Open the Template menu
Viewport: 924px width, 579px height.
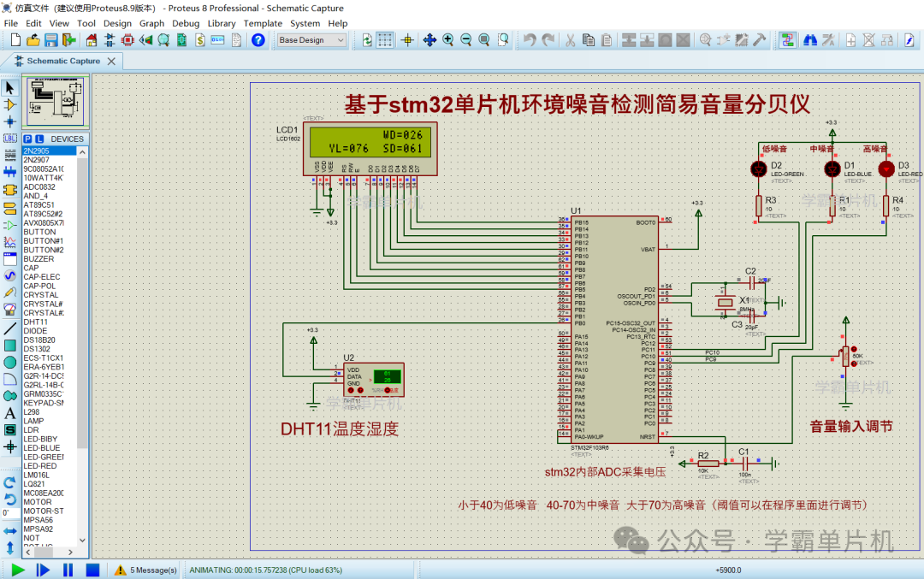[x=263, y=24]
